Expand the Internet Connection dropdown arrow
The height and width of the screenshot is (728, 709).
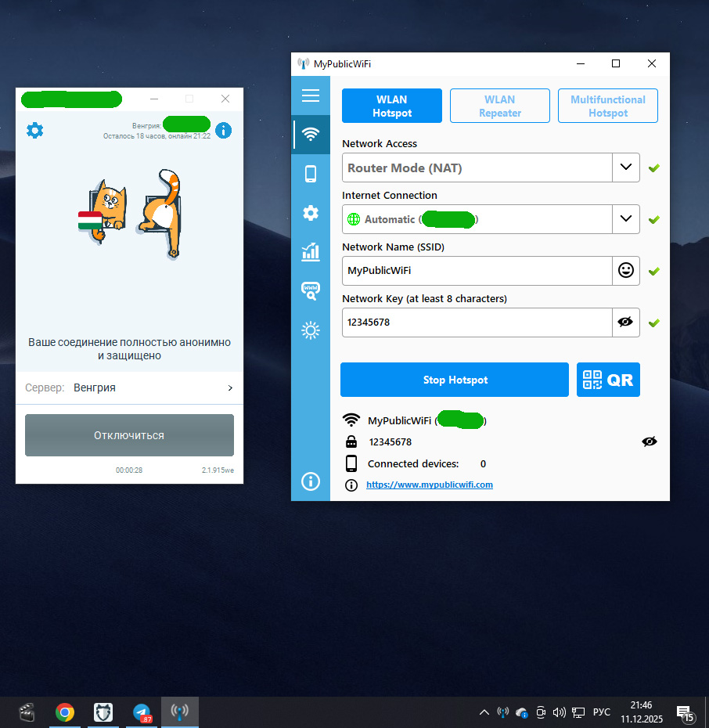626,218
